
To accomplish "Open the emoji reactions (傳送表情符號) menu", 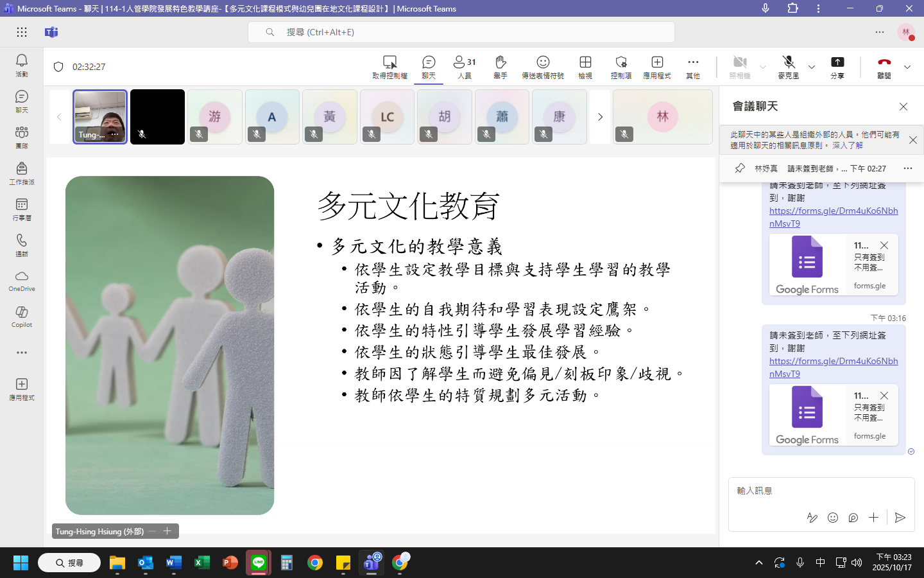I will click(543, 63).
